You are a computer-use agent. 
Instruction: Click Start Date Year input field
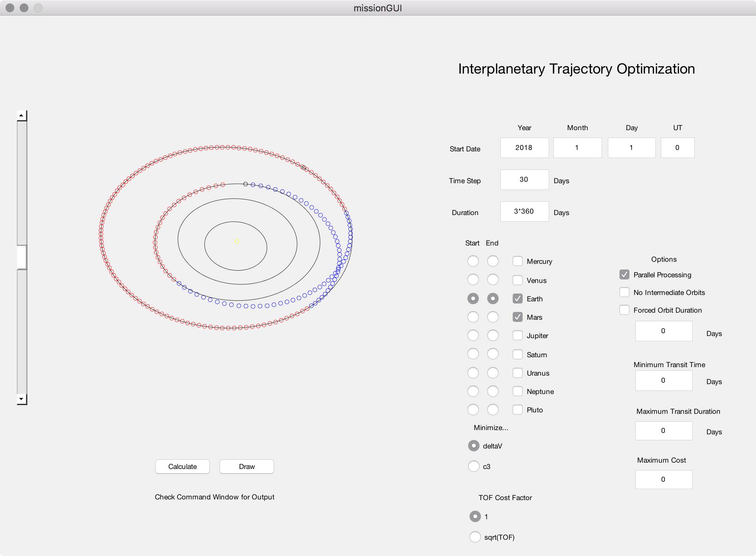point(524,147)
